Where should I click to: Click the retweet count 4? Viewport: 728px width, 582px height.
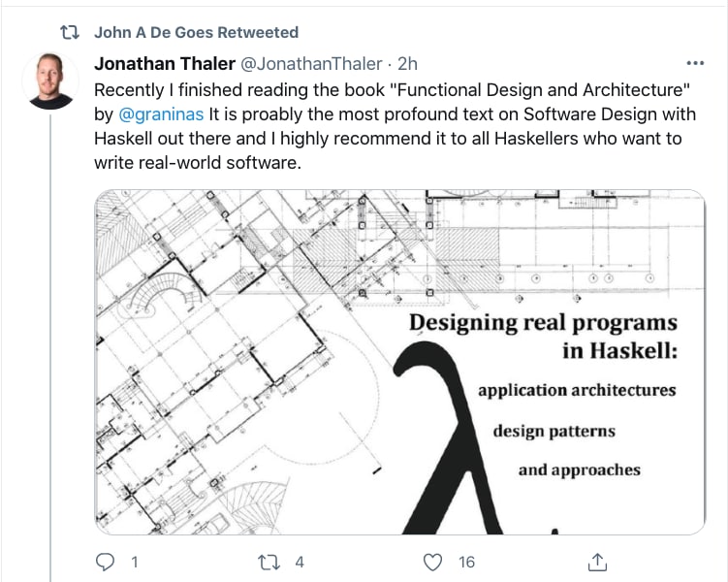click(300, 562)
